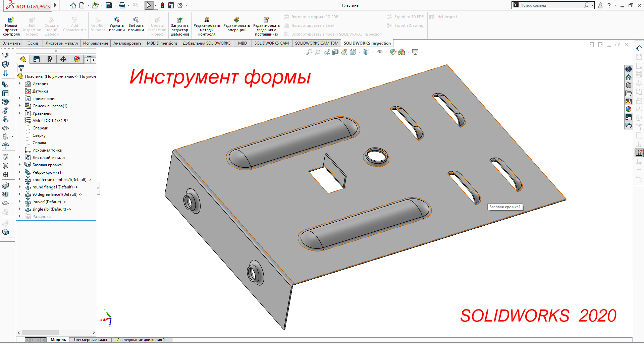The height and width of the screenshot is (344, 644).
Task: Click the Zoom to Fit magnifier icon
Action: [309, 52]
